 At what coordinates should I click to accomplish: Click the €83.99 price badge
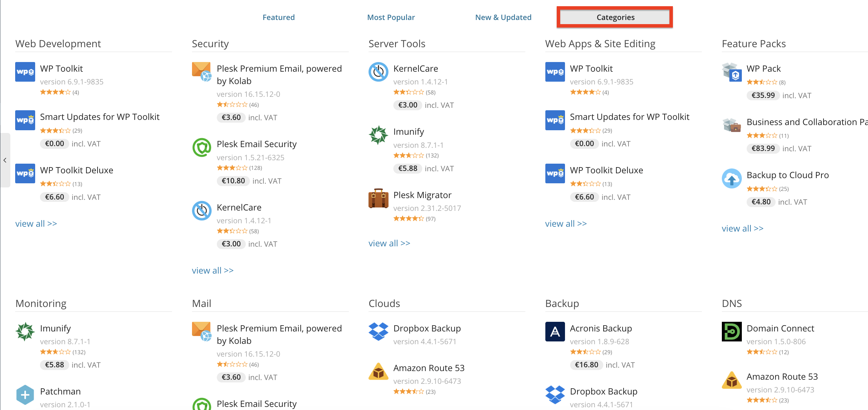(763, 148)
